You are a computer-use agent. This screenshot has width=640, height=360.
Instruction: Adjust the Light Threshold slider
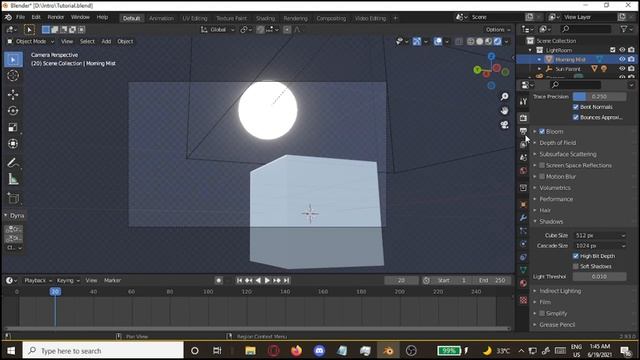600,277
